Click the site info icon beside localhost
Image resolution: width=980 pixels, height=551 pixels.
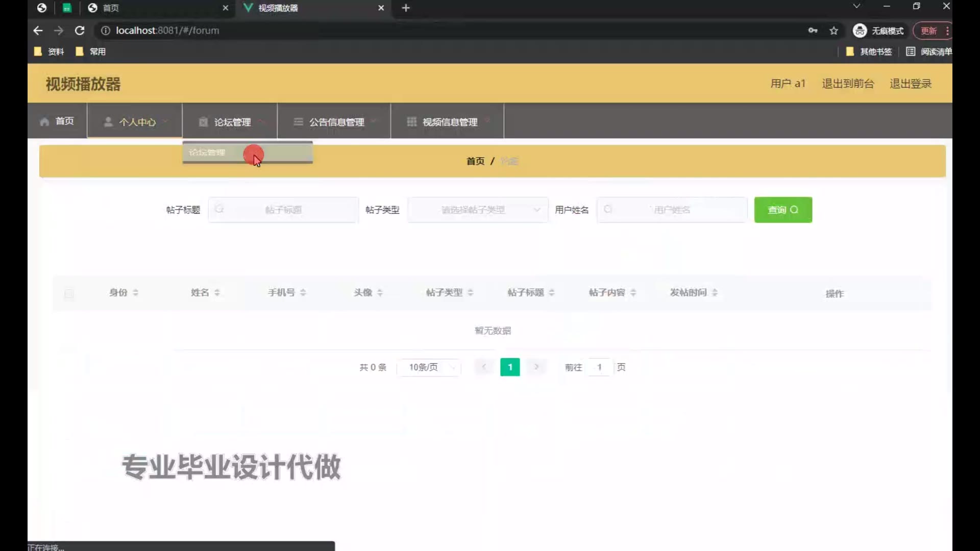(105, 31)
